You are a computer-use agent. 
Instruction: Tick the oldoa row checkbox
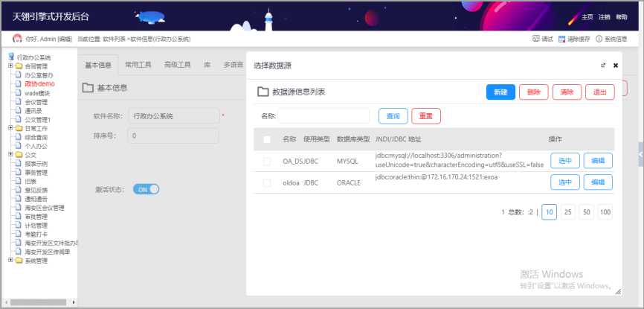click(267, 182)
